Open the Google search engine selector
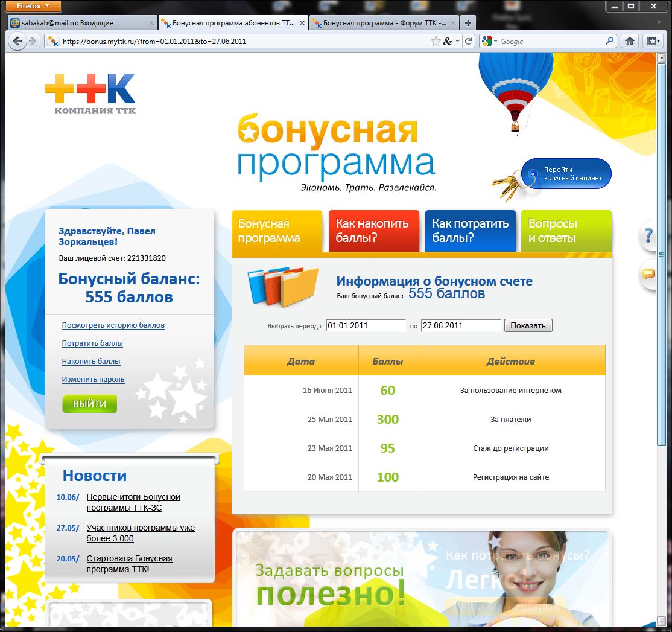The image size is (672, 632). pyautogui.click(x=489, y=41)
